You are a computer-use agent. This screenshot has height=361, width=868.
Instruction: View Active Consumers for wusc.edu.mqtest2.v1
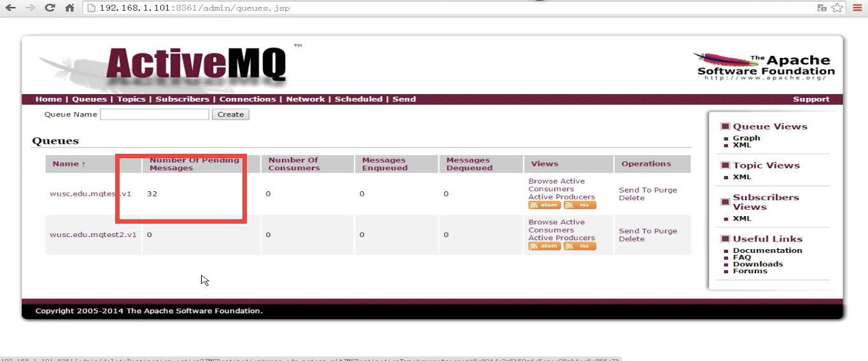point(557,226)
